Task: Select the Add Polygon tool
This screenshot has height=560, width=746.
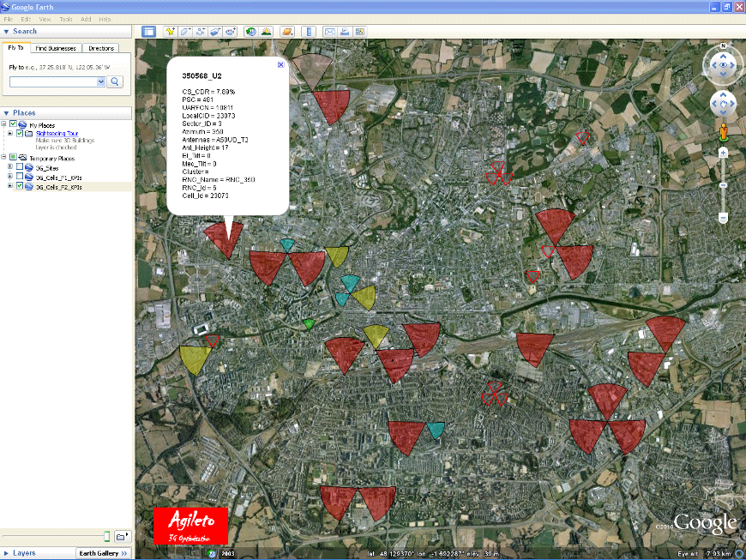Action: [x=185, y=32]
